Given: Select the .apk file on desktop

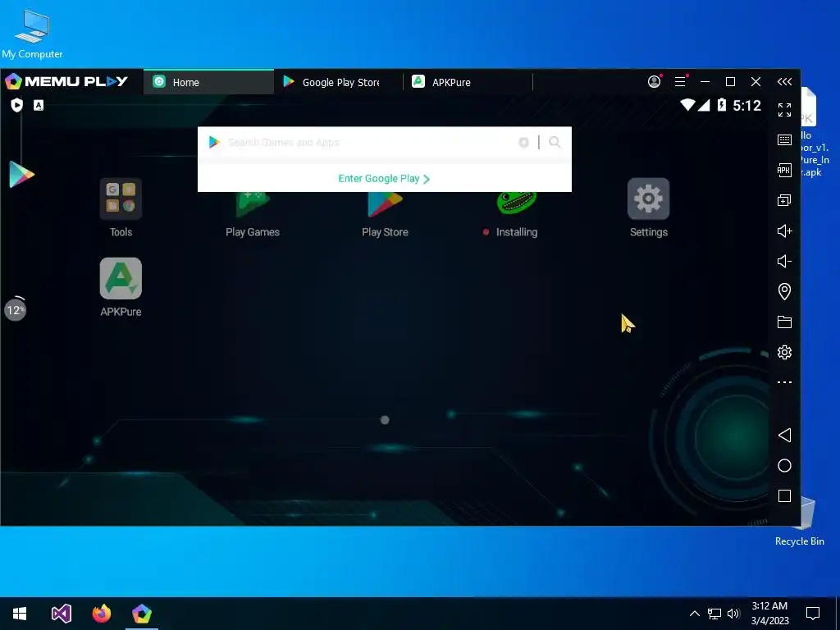Looking at the screenshot, I should 814,133.
